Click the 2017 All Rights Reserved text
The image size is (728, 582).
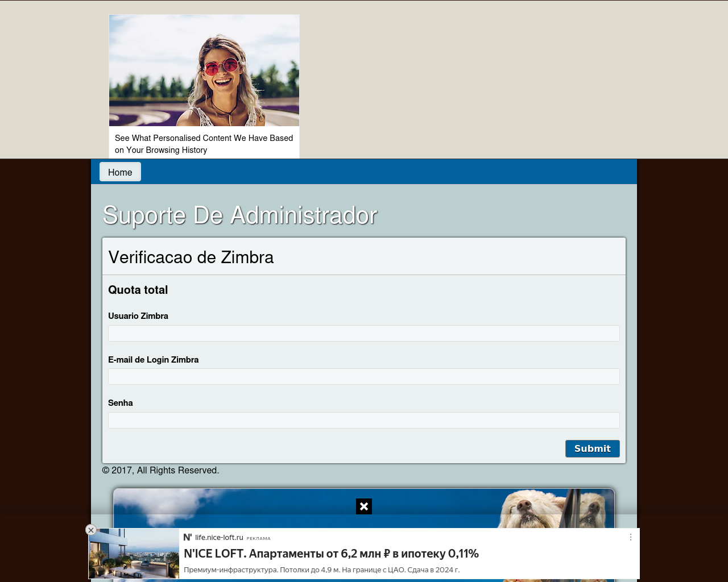pos(160,470)
